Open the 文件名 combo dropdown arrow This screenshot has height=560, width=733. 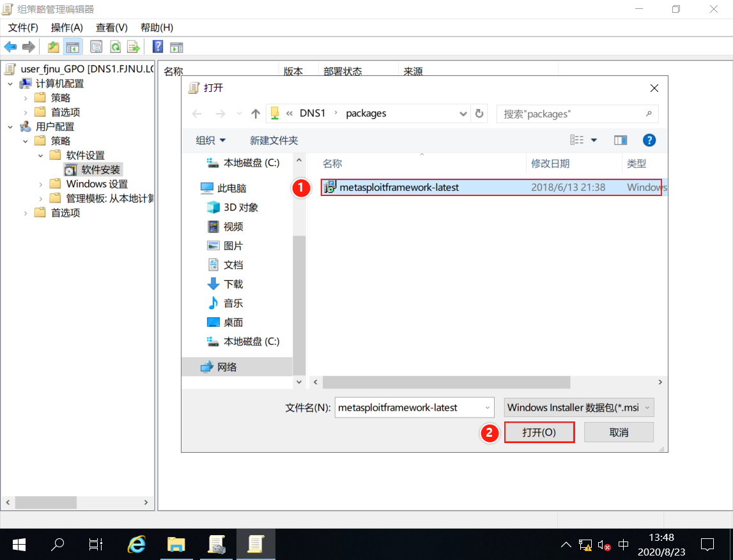tap(487, 407)
